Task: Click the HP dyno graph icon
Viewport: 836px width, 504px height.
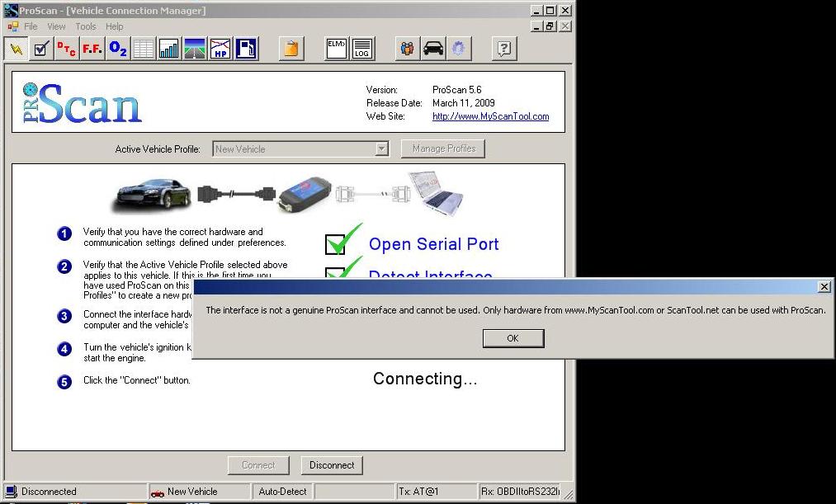Action: click(x=220, y=49)
